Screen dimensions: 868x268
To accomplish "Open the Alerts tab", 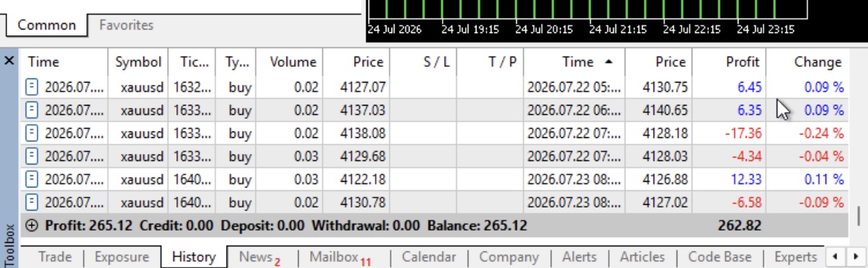I will point(579,257).
